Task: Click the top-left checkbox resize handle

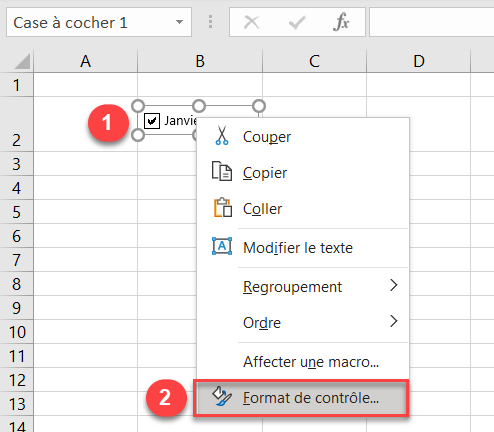Action: [x=138, y=106]
